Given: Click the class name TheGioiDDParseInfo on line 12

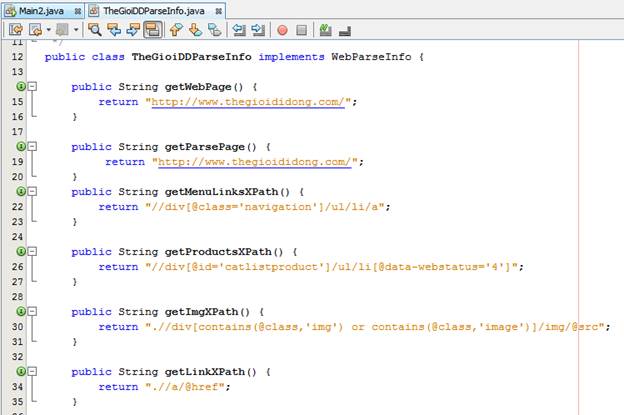Looking at the screenshot, I should [x=191, y=57].
